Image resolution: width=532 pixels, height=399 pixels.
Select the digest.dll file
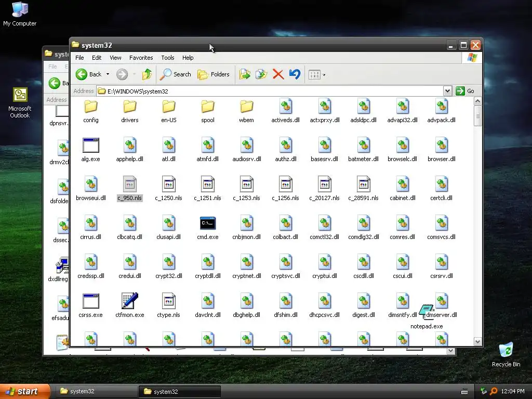(x=363, y=305)
